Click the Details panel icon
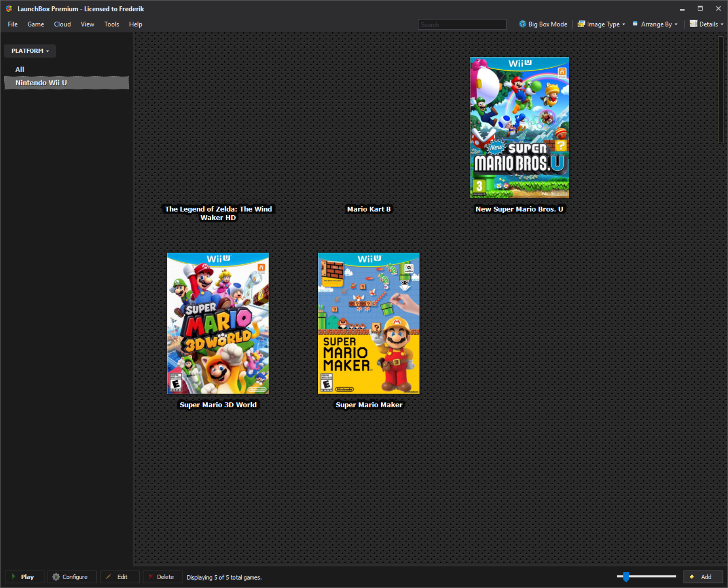This screenshot has height=588, width=728. tap(693, 24)
